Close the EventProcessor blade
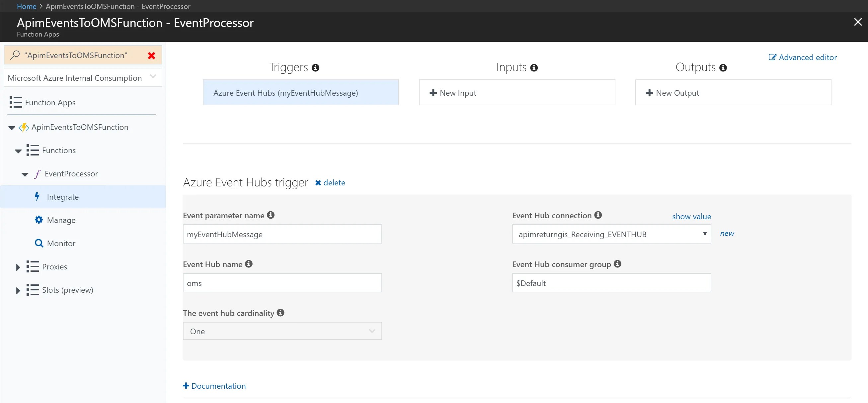868x403 pixels. [x=858, y=22]
